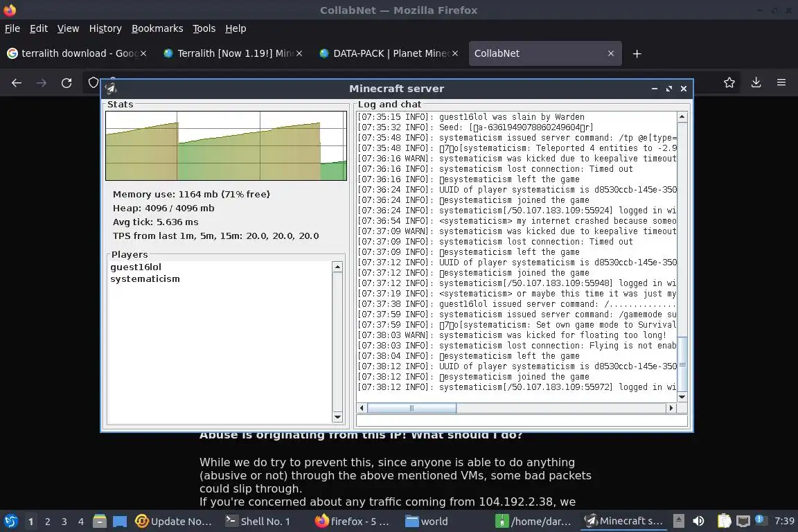Click the 'Memory use: 1164 mb' stat line
The height and width of the screenshot is (532, 798).
[191, 194]
